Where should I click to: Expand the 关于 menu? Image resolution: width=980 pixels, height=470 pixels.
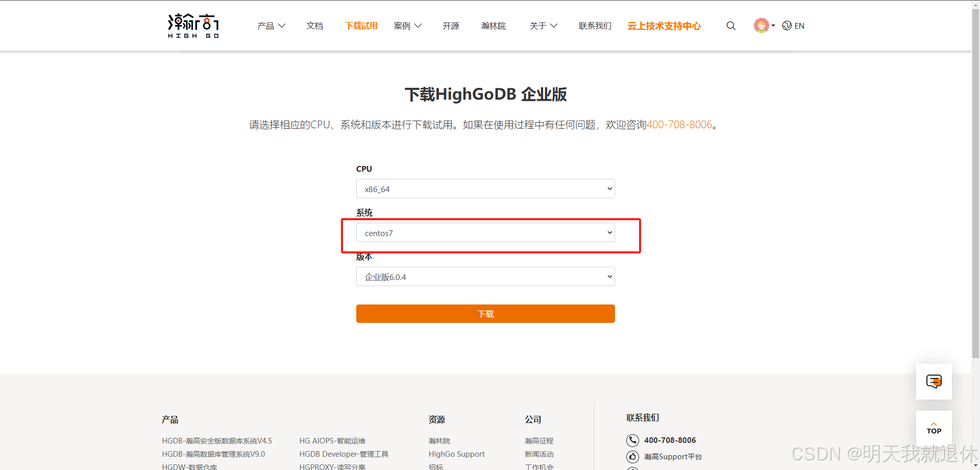point(544,26)
